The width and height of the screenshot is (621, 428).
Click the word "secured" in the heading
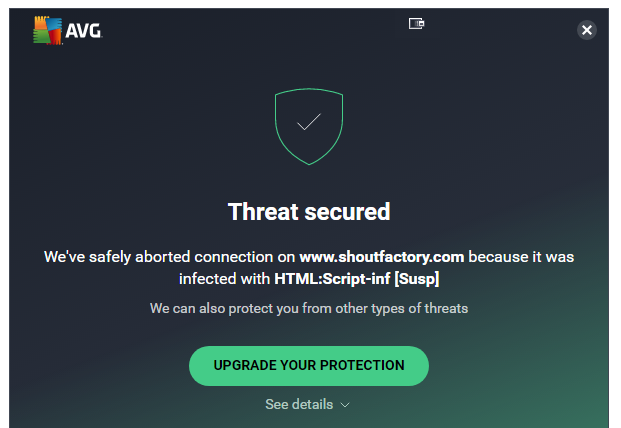pyautogui.click(x=347, y=212)
